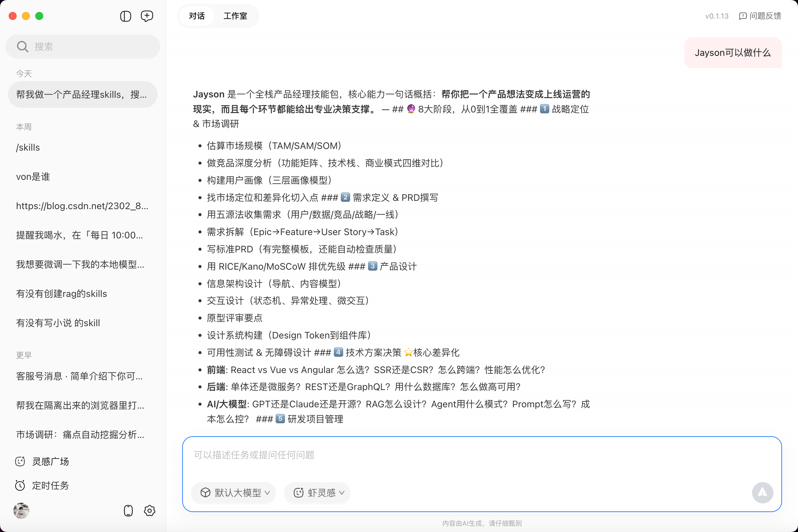
Task: Open the 默认大模型 model dropdown
Action: point(233,493)
